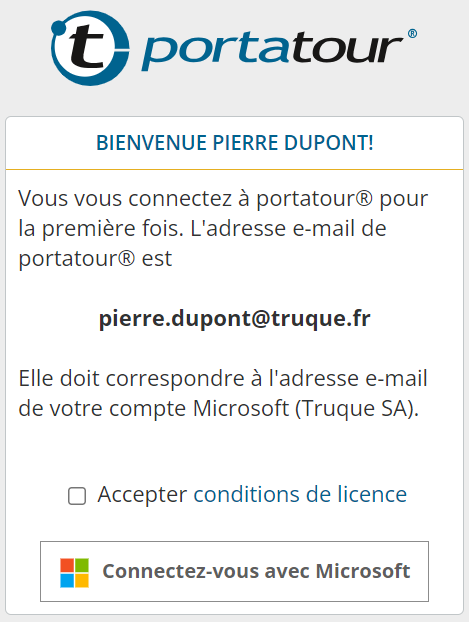Viewport: 469px width, 622px height.
Task: Click the "Vous vous connectez" intro paragraph
Action: tap(223, 228)
